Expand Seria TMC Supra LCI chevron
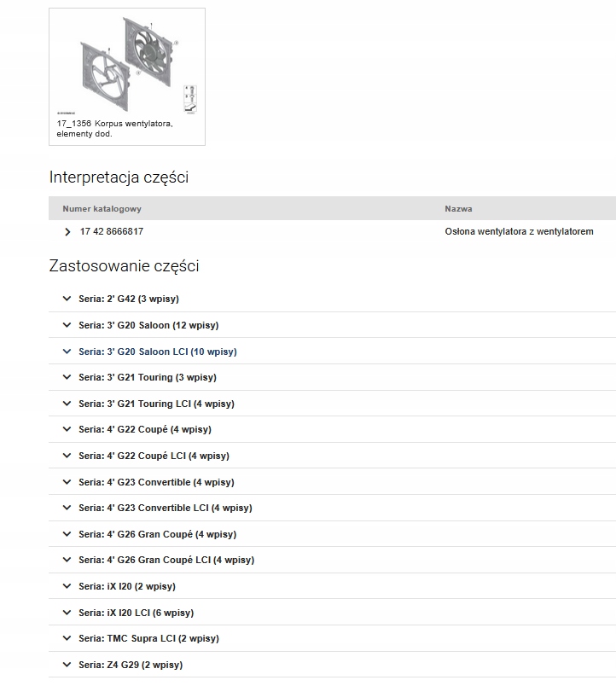 point(67,638)
